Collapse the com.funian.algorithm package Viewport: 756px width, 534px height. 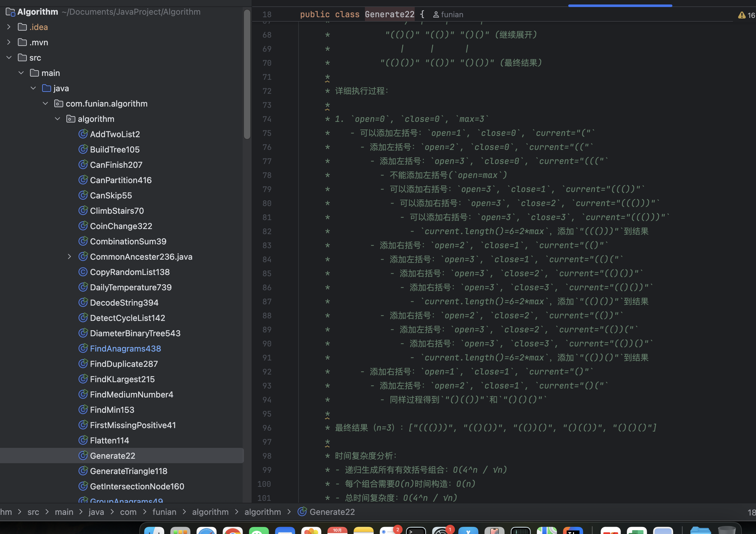tap(45, 103)
